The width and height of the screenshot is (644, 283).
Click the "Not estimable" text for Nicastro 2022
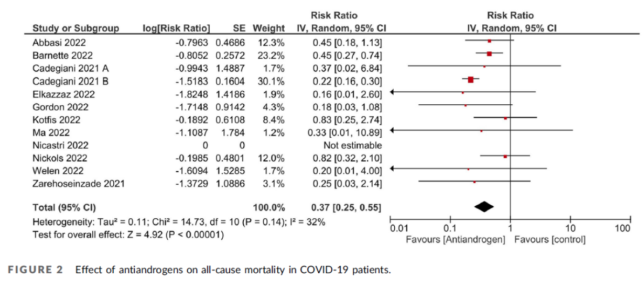[x=352, y=145]
